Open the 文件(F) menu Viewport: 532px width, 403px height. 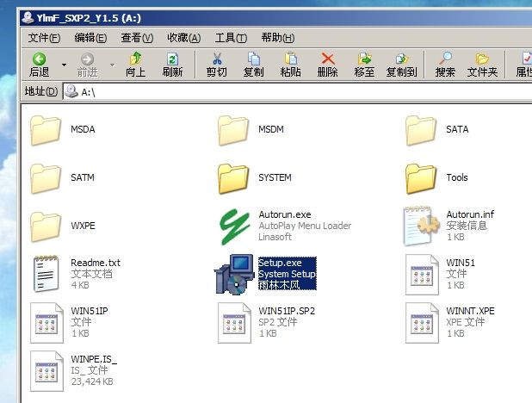(44, 37)
